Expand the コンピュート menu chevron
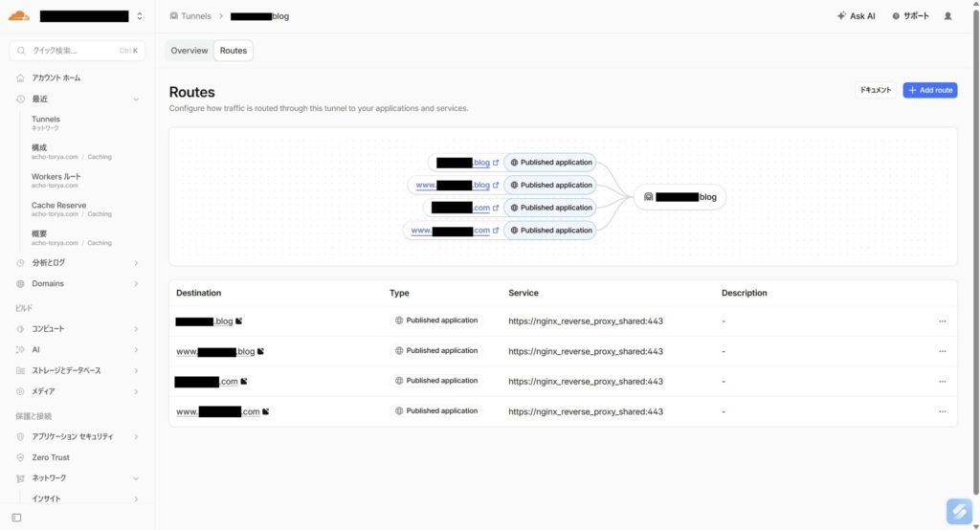980x530 pixels. pos(136,329)
